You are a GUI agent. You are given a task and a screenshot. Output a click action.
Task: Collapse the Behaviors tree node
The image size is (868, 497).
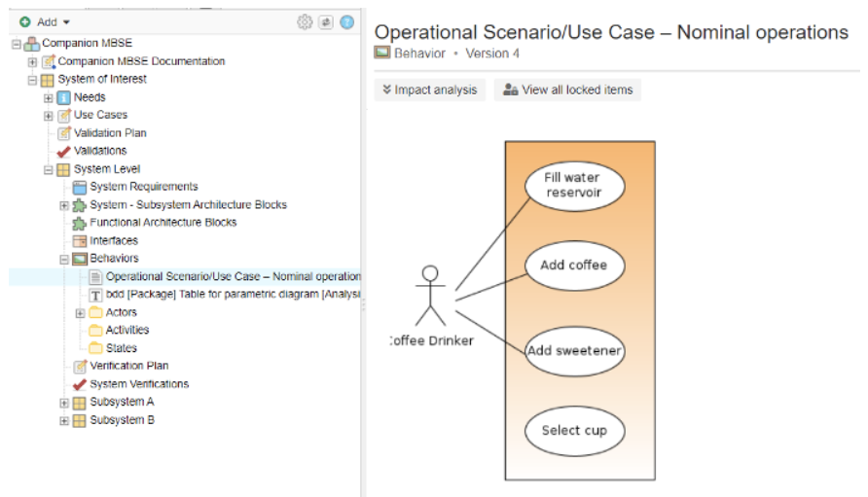point(64,259)
